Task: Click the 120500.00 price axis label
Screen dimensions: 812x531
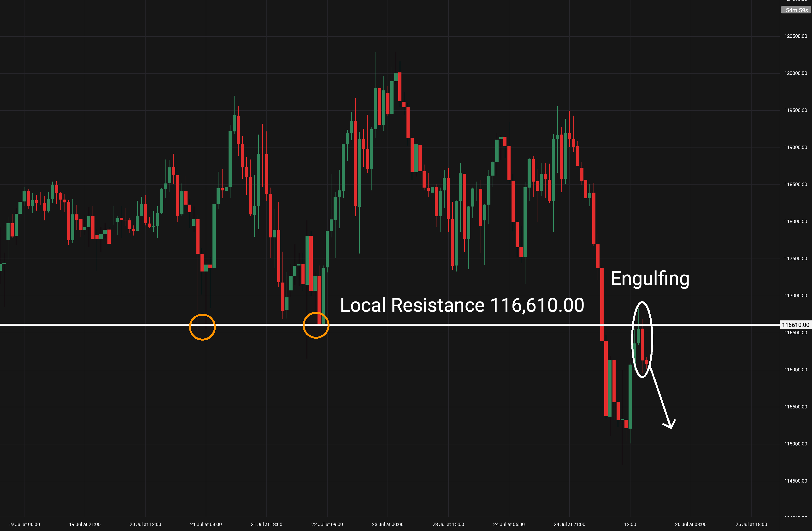Action: (796, 36)
